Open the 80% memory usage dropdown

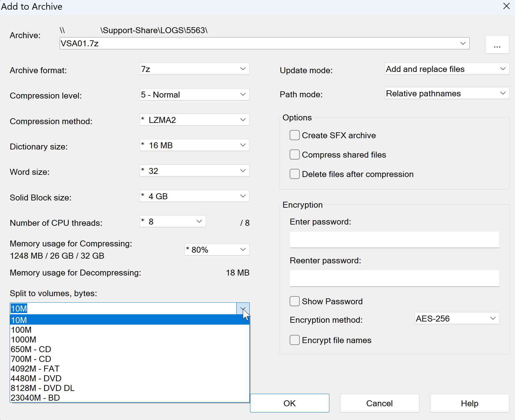tap(217, 250)
